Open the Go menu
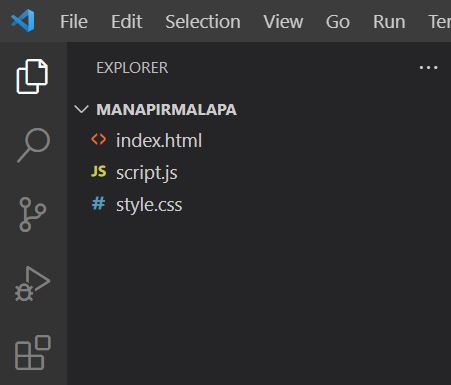 click(x=338, y=22)
